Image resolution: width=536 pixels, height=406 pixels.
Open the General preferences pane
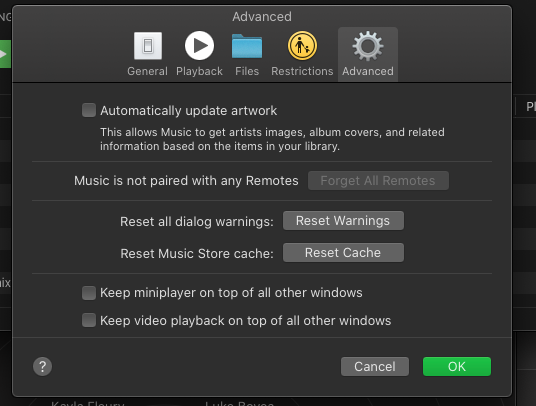147,54
